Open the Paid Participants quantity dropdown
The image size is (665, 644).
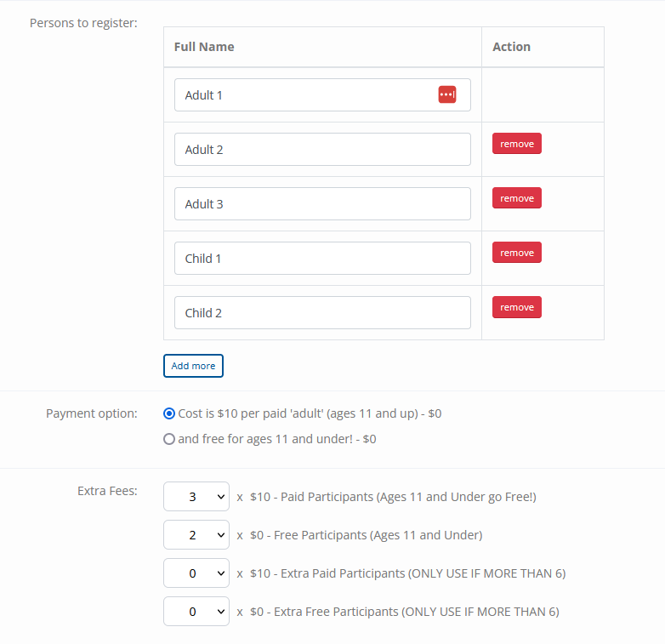(196, 497)
